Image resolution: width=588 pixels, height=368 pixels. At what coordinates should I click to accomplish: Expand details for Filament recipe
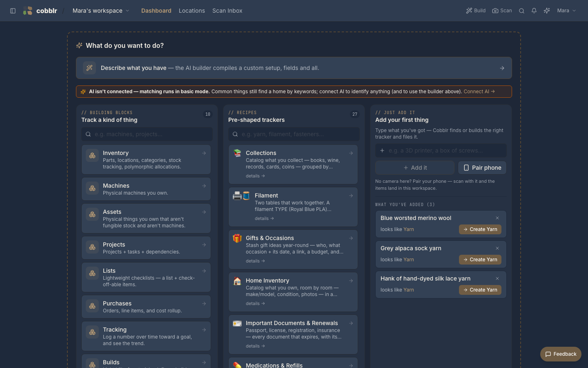click(x=264, y=218)
